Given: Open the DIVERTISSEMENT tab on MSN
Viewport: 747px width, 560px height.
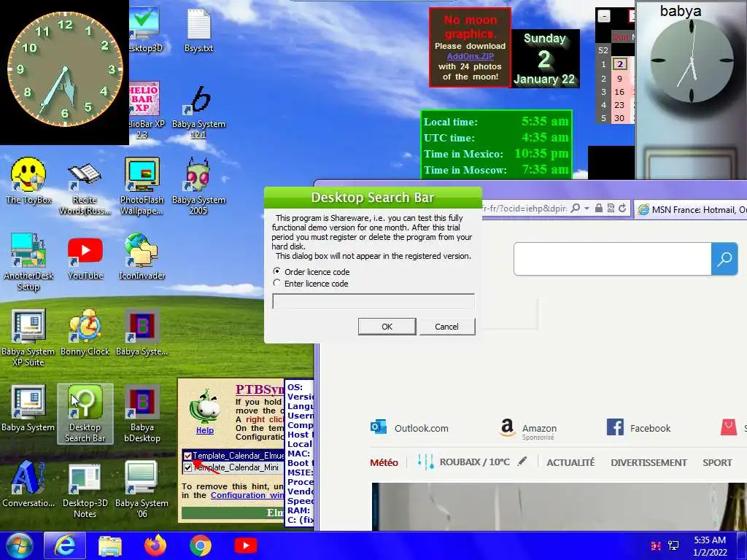Looking at the screenshot, I should [x=649, y=462].
